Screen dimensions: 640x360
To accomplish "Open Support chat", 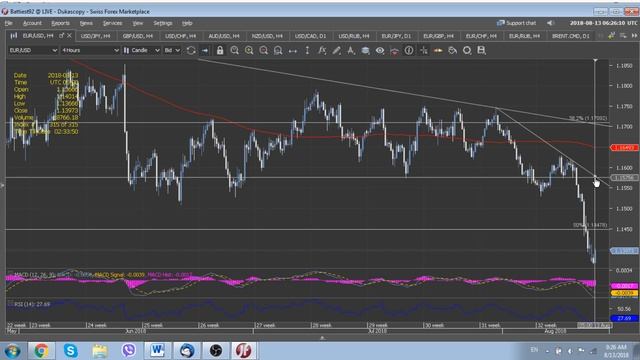I will [516, 23].
